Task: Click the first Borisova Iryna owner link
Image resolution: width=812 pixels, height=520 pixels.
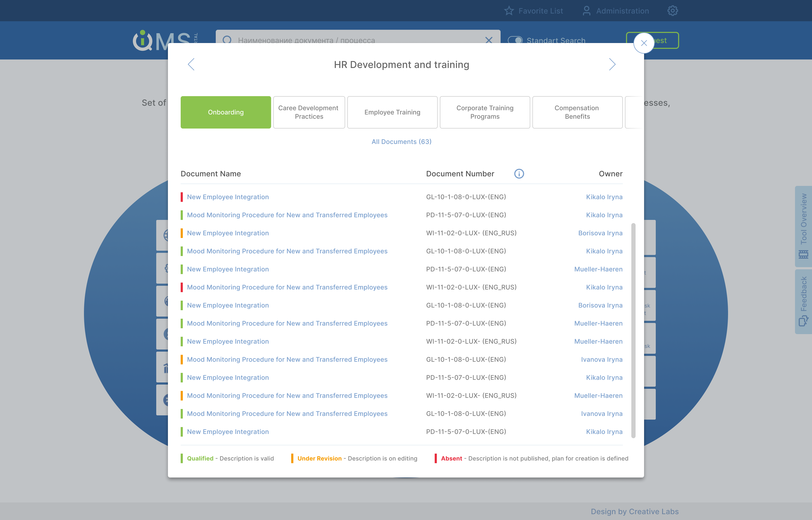Action: click(600, 233)
